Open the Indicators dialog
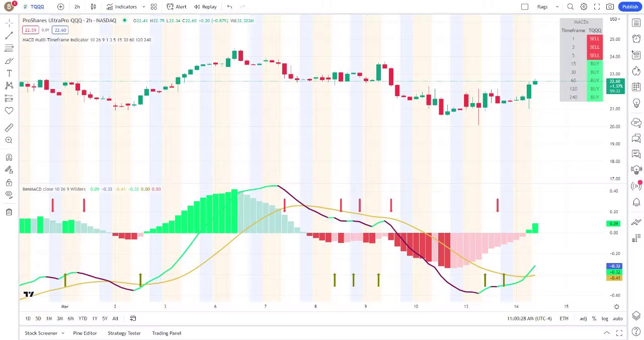The width and height of the screenshot is (644, 340). (121, 7)
